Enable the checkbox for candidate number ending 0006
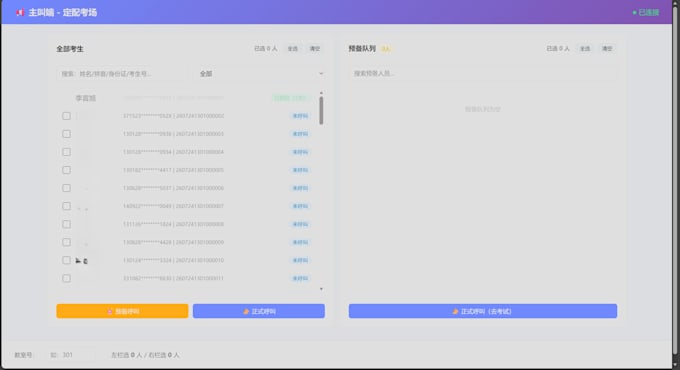Viewport: 680px width, 370px height. click(66, 188)
